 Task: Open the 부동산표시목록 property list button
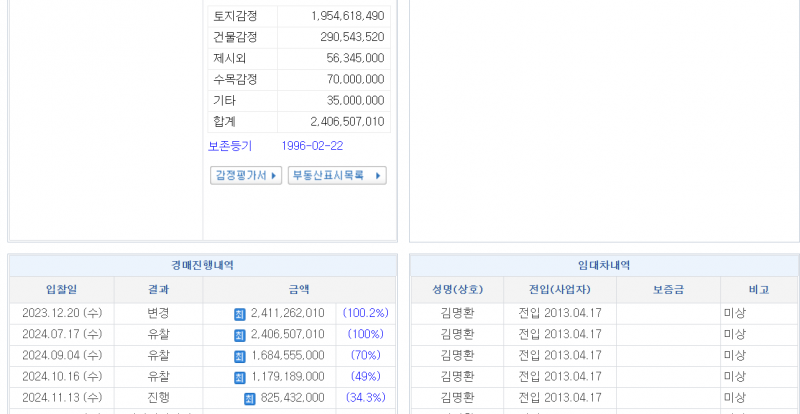(x=337, y=176)
